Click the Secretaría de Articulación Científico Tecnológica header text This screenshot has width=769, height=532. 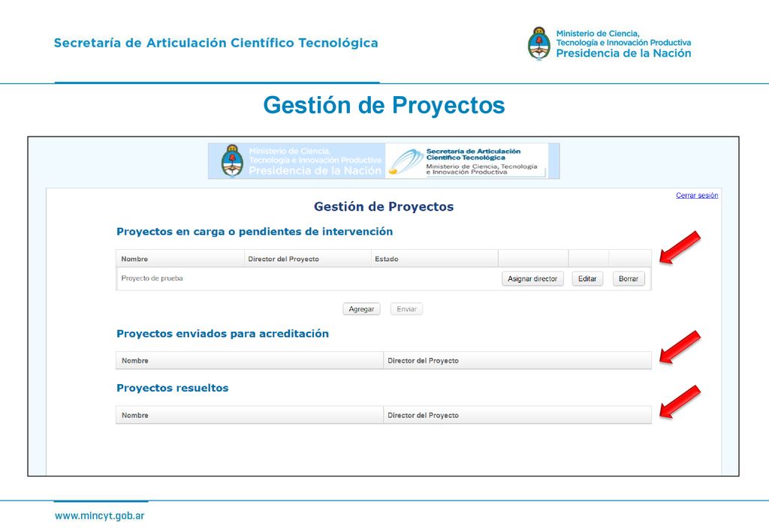click(x=216, y=43)
